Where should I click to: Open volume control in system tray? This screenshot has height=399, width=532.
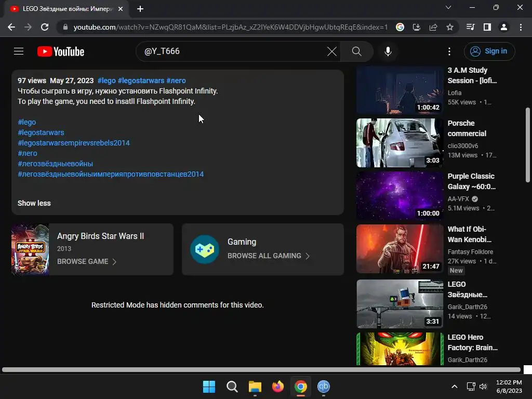coord(483,387)
